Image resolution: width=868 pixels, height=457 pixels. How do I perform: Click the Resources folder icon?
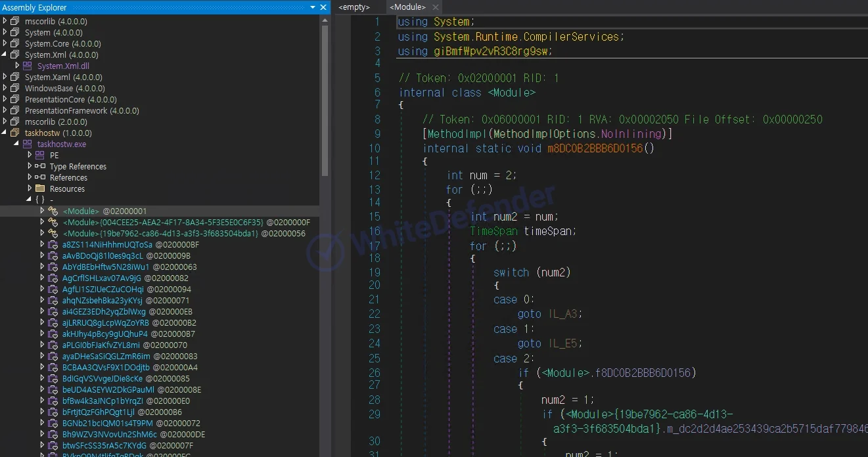40,189
